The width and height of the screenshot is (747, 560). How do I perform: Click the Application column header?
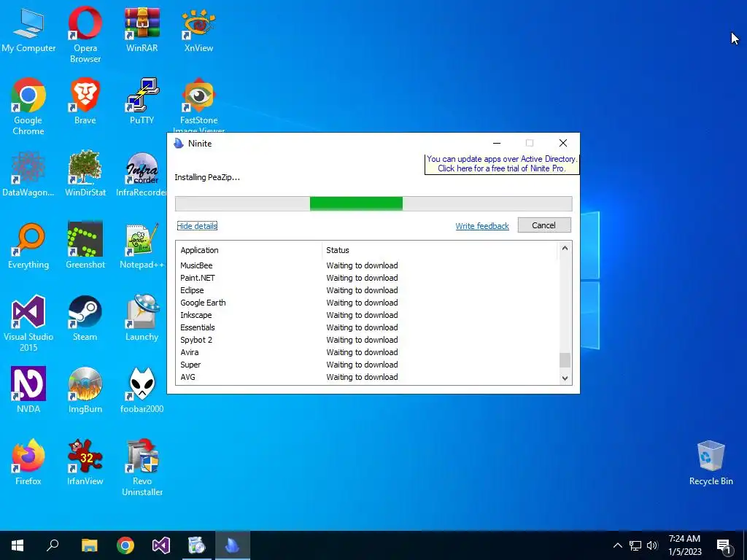tap(249, 250)
